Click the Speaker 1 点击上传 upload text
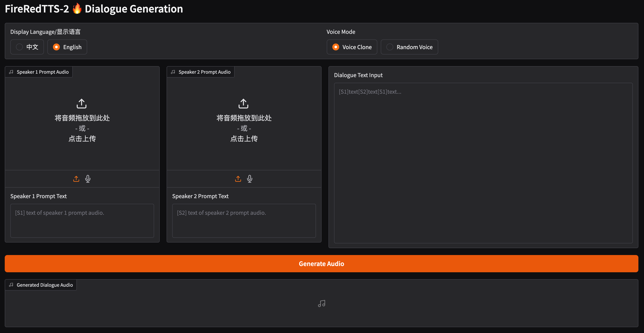This screenshot has height=333, width=644. (x=82, y=138)
